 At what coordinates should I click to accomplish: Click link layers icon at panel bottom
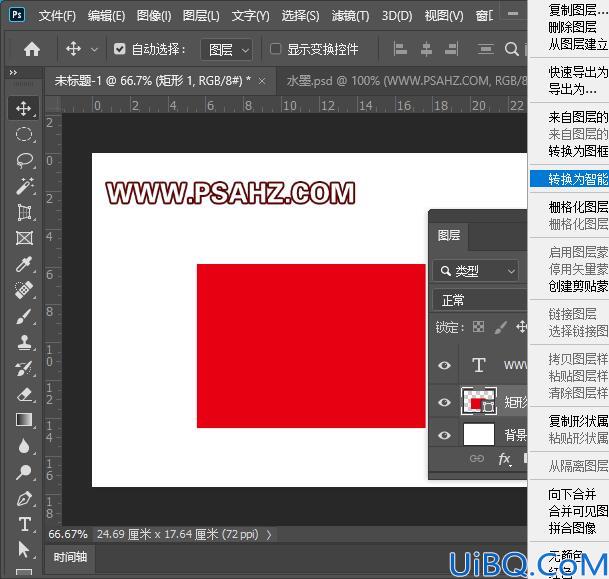477,459
